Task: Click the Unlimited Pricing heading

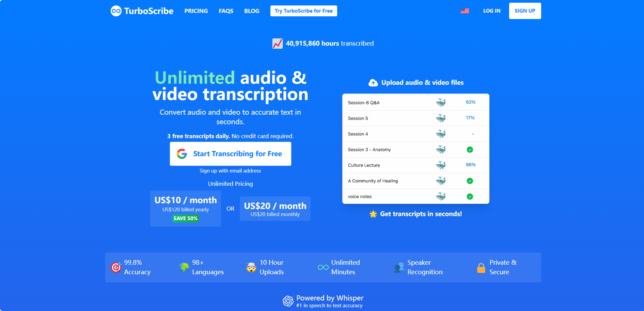Action: 231,184
